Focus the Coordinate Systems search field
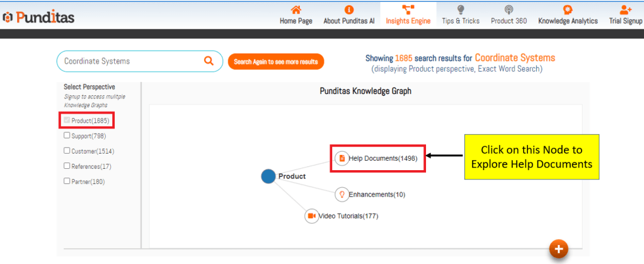644x264 pixels. (x=129, y=61)
